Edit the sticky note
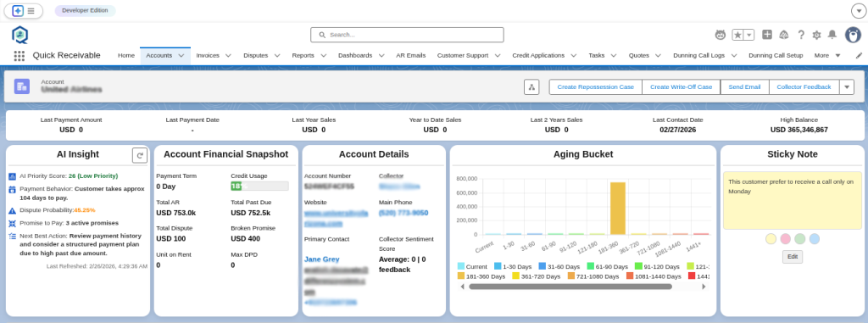The width and height of the screenshot is (868, 323). tap(793, 257)
